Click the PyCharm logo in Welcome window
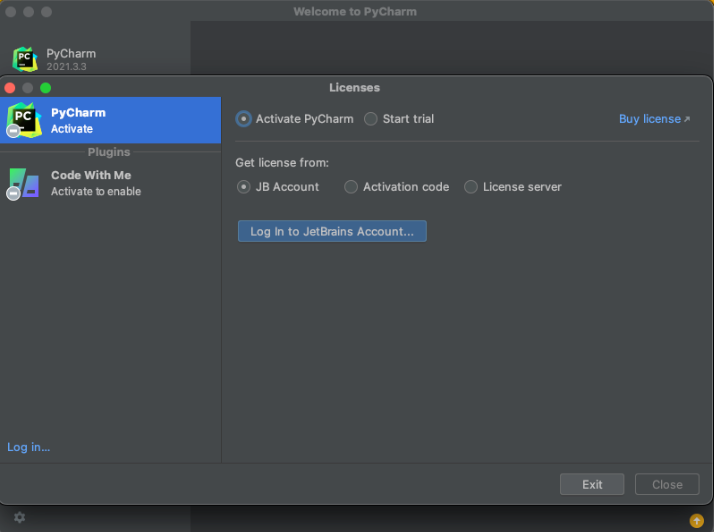The image size is (714, 532). pos(25,59)
